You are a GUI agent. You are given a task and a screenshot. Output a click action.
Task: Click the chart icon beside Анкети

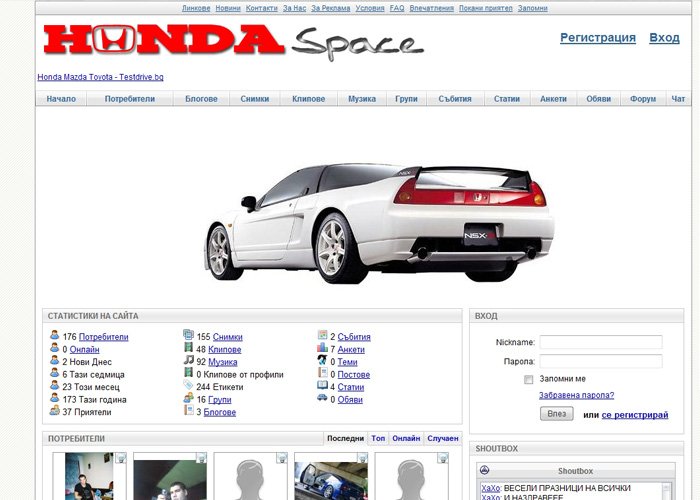[322, 349]
